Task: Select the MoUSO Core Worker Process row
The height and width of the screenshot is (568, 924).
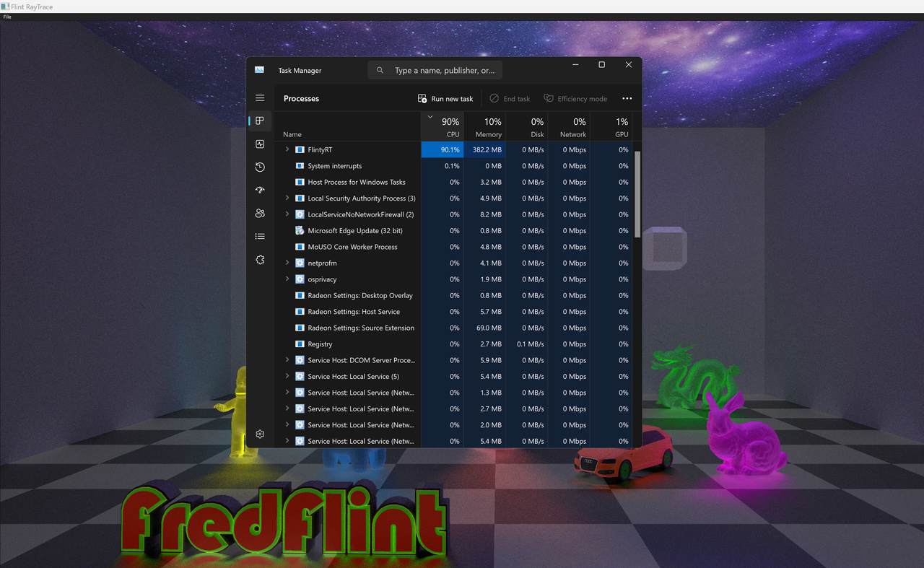Action: tap(455, 247)
